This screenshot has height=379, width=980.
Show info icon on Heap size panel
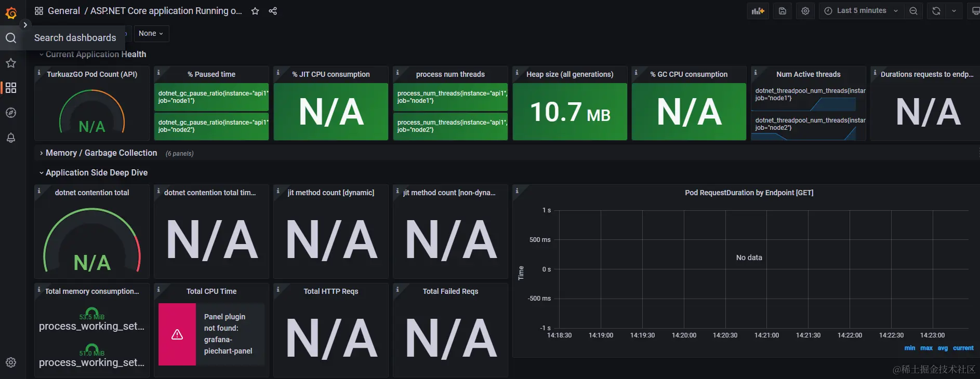[517, 73]
